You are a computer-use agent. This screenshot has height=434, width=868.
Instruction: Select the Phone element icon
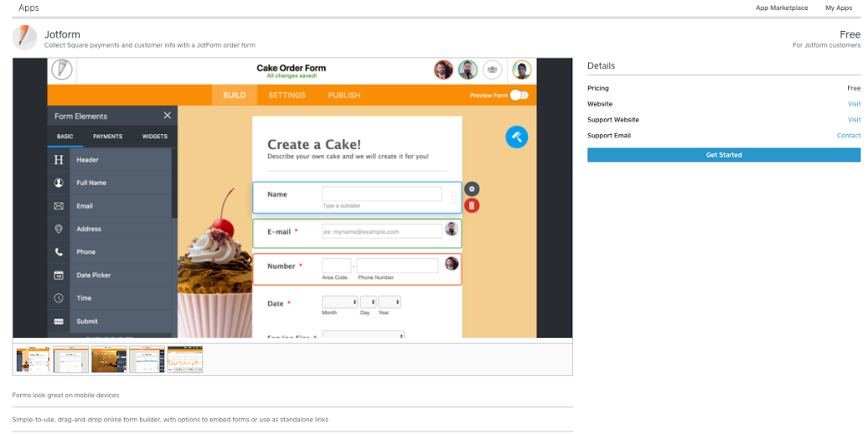click(59, 252)
